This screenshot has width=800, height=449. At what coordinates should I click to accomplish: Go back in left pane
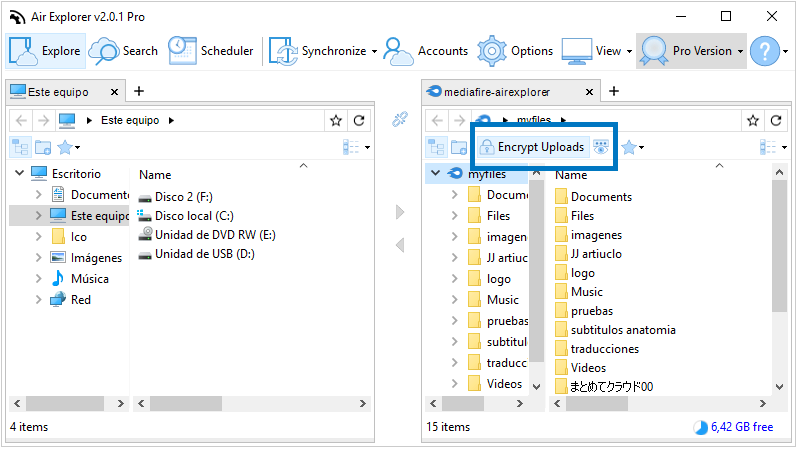[x=21, y=120]
